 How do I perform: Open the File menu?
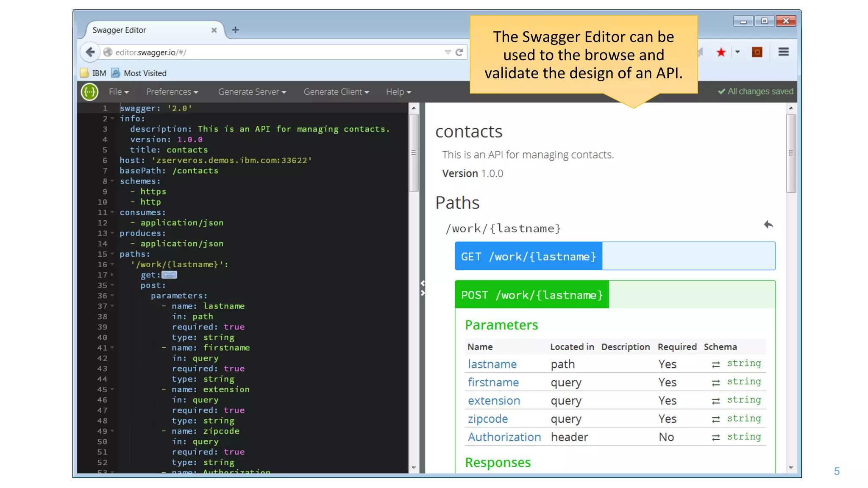[119, 92]
